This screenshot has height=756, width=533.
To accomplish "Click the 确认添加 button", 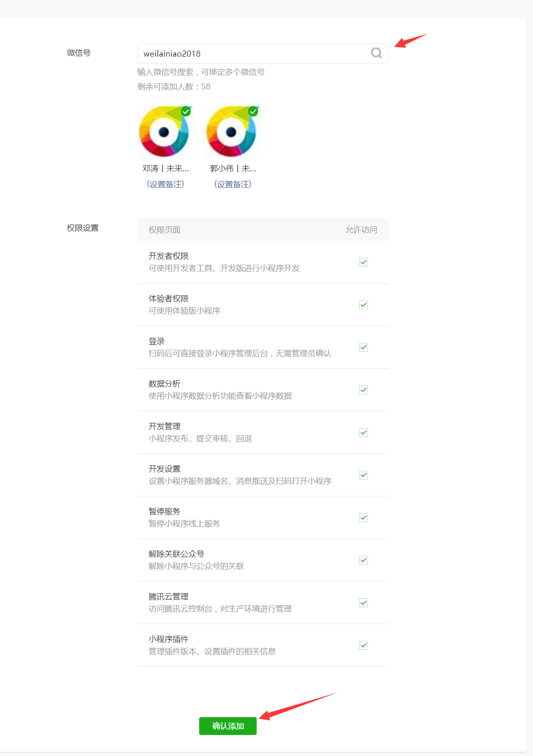I will [228, 726].
